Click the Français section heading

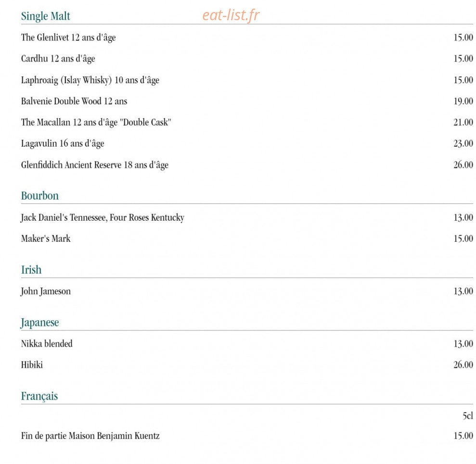[x=39, y=396]
